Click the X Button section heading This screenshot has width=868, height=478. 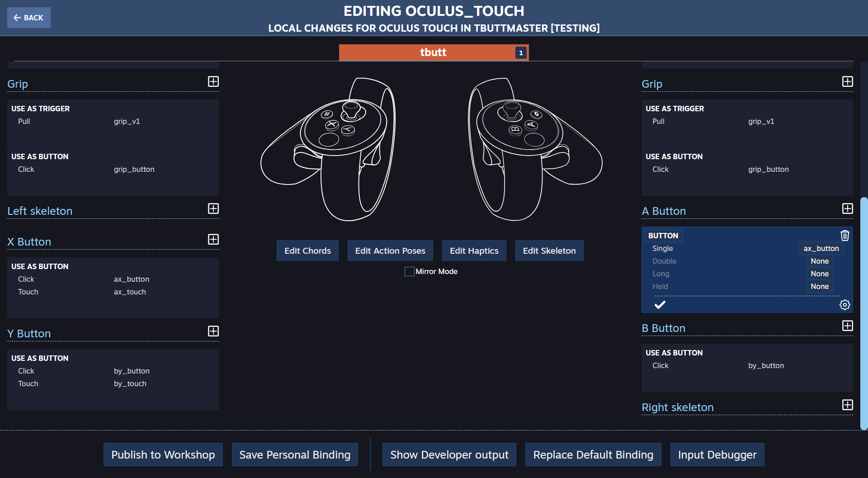coord(29,241)
